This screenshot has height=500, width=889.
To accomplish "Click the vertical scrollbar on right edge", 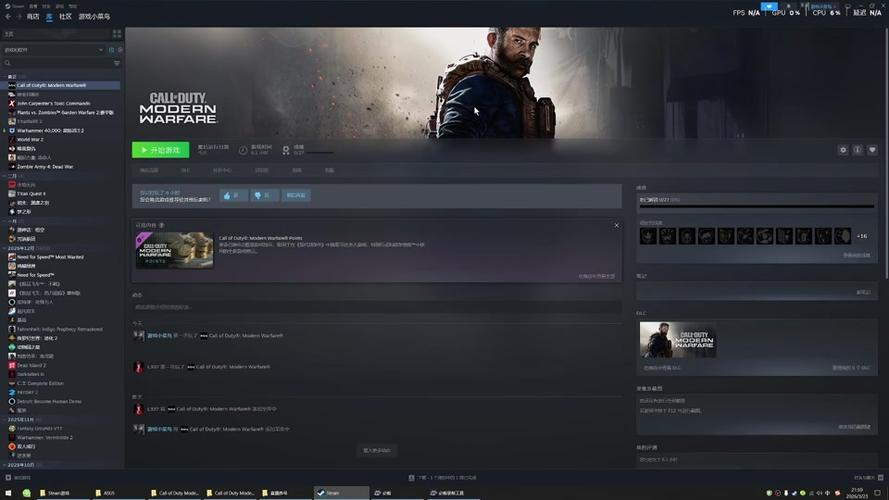I will tap(886, 153).
